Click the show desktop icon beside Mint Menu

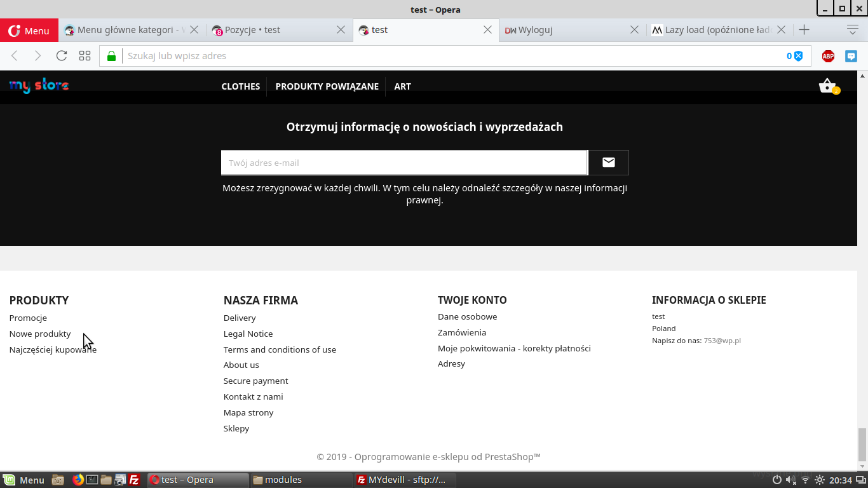click(58, 480)
